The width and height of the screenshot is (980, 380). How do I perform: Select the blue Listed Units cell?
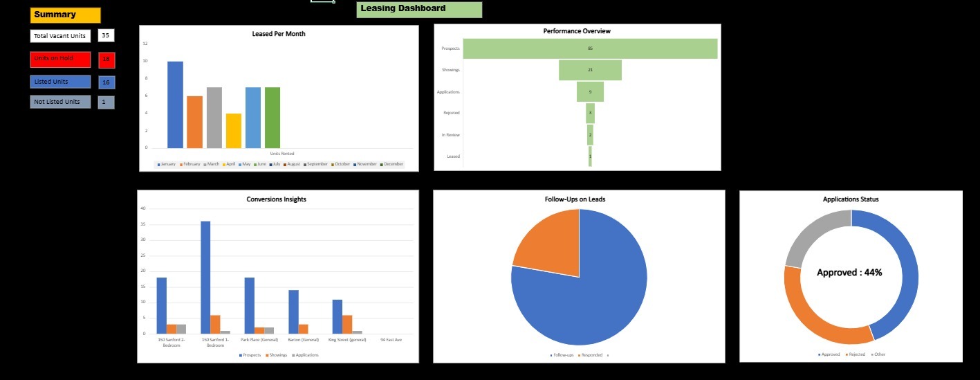point(60,82)
